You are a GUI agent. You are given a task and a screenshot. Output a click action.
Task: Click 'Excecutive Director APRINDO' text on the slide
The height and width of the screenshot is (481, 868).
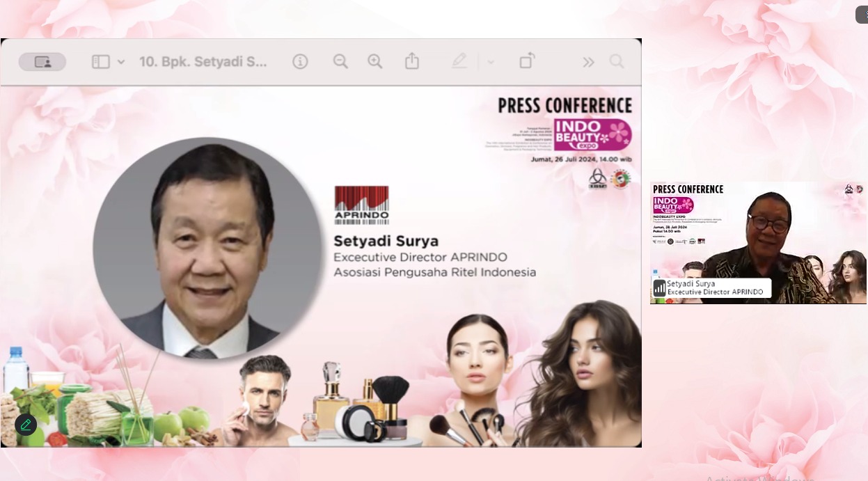click(x=420, y=257)
